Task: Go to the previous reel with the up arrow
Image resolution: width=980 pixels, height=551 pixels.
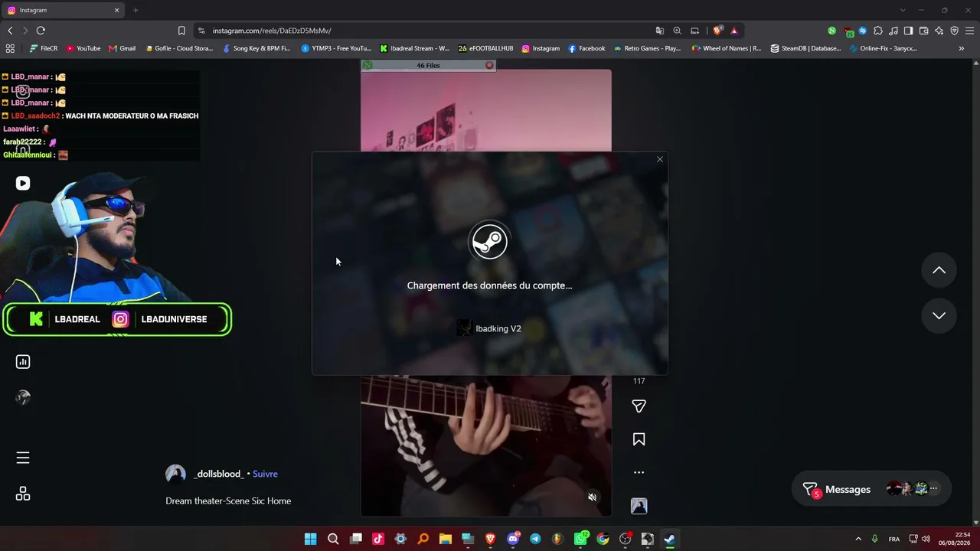Action: coord(939,270)
